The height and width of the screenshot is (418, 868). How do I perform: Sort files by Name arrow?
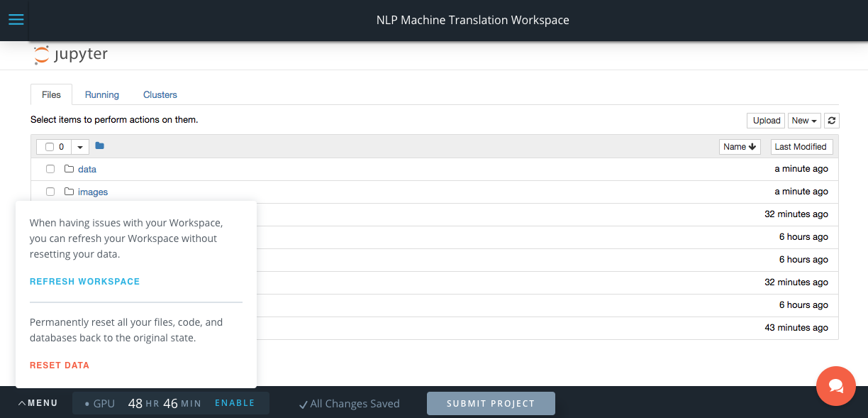pos(740,147)
